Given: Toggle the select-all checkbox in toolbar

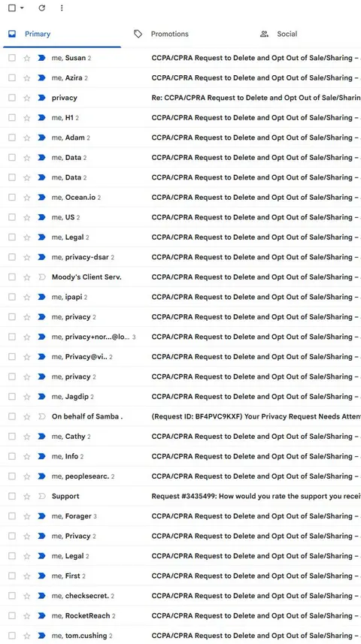Looking at the screenshot, I should (12, 8).
